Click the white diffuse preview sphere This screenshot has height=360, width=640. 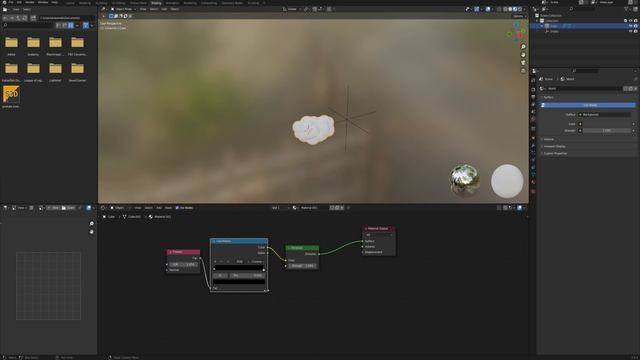click(x=507, y=181)
